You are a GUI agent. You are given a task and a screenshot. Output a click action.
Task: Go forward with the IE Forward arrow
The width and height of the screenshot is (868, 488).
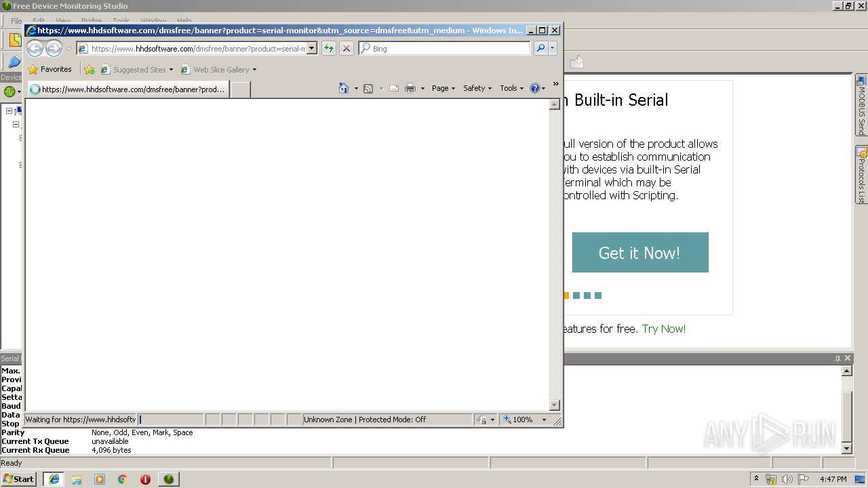pos(54,49)
